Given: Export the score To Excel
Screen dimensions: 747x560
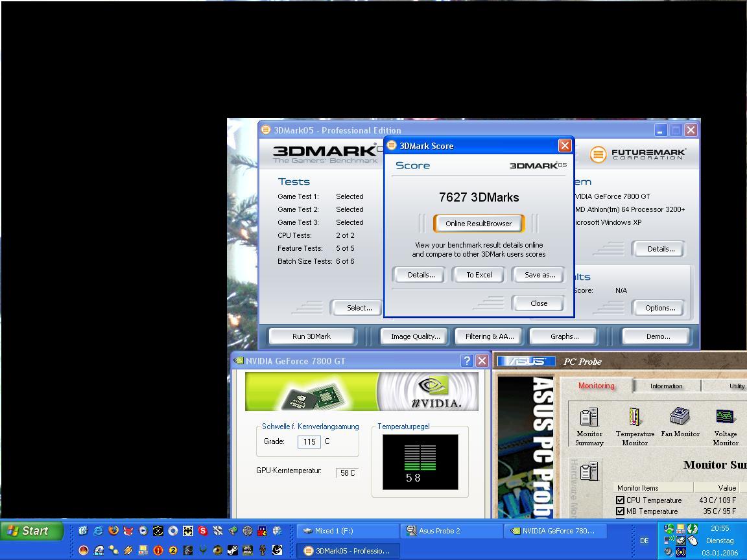Looking at the screenshot, I should [479, 275].
